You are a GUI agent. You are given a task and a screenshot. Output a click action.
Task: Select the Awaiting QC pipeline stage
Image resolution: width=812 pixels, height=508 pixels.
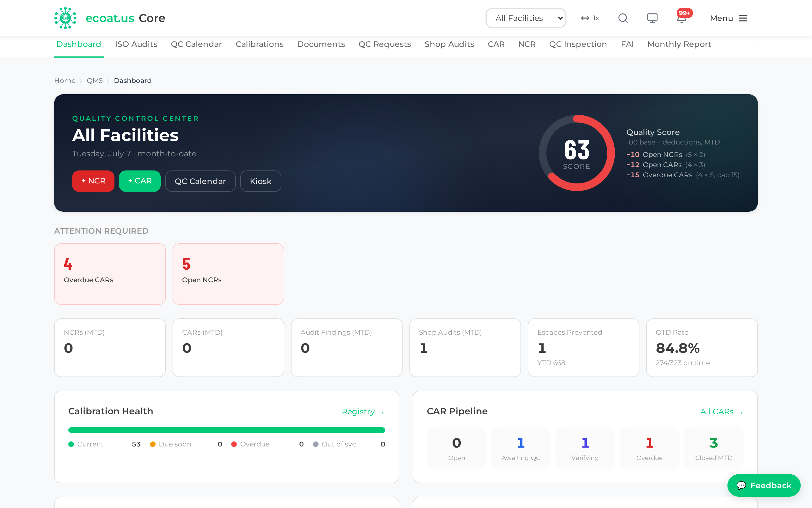pos(521,448)
